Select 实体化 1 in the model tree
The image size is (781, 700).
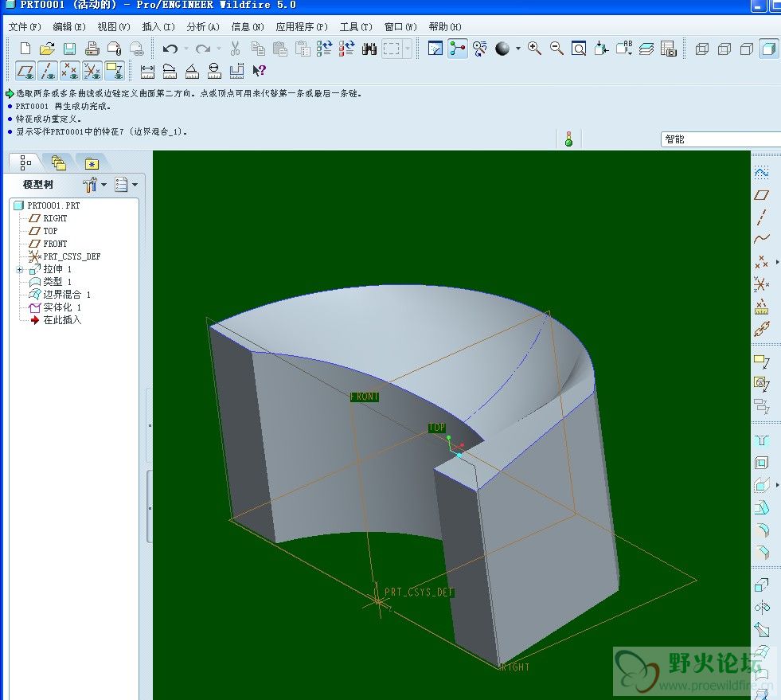[55, 307]
